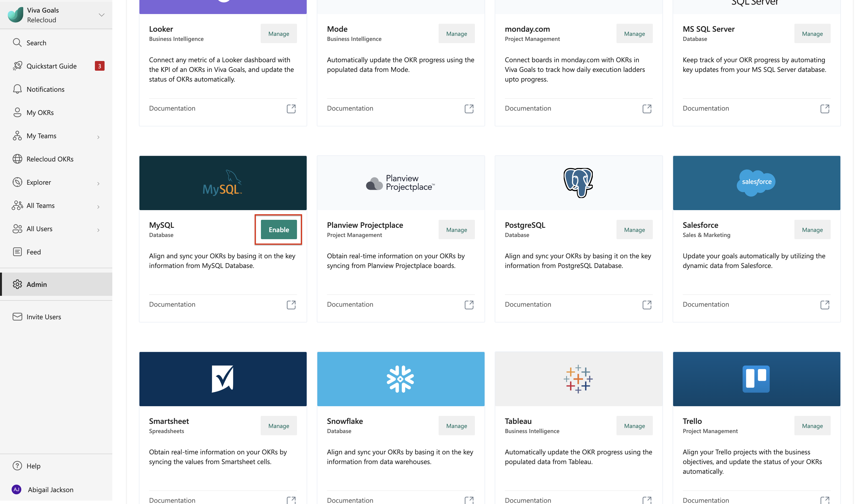Screen dimensions: 867x504
Task: Manage the Trello integration
Action: (812, 426)
